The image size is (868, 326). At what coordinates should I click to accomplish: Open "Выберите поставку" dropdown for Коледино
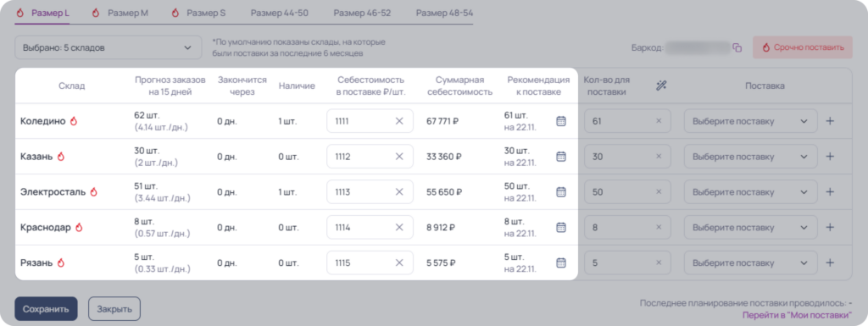point(751,121)
